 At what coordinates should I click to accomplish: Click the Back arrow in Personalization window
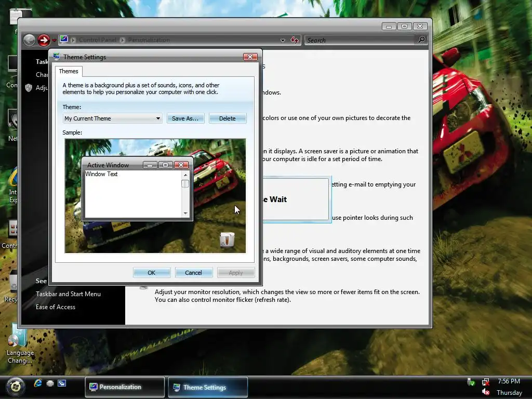pyautogui.click(x=29, y=41)
